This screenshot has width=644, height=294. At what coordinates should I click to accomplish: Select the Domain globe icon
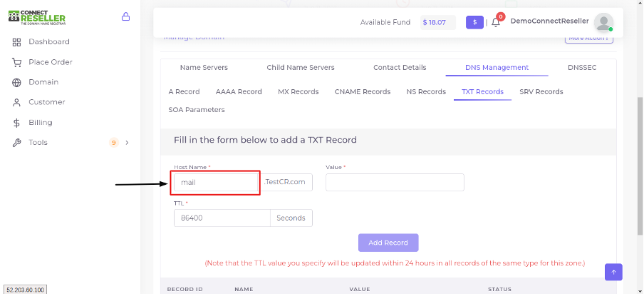pyautogui.click(x=16, y=83)
